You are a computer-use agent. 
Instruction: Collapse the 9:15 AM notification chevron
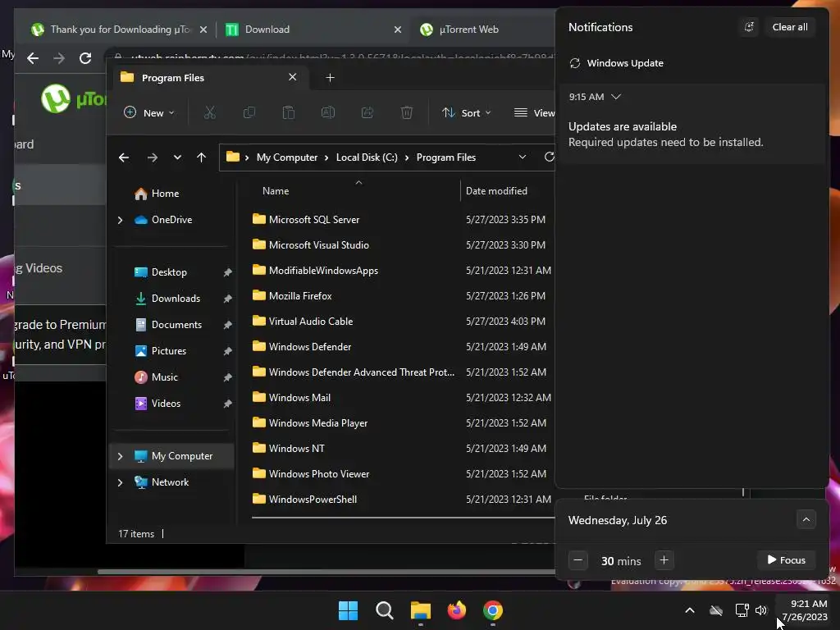(x=616, y=97)
